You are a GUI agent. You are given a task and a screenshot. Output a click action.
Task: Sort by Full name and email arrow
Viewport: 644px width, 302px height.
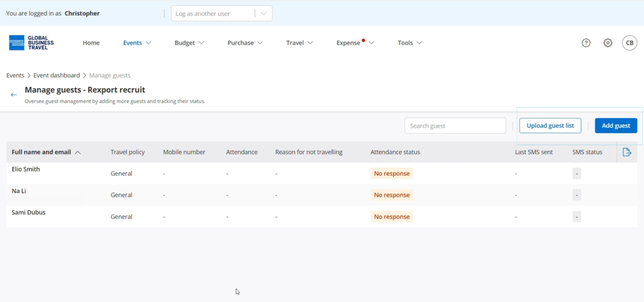tap(78, 152)
